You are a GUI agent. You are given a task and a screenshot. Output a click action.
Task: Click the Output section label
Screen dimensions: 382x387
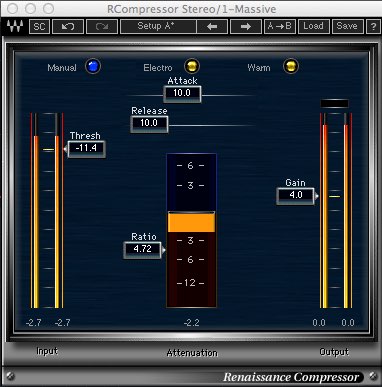[334, 352]
